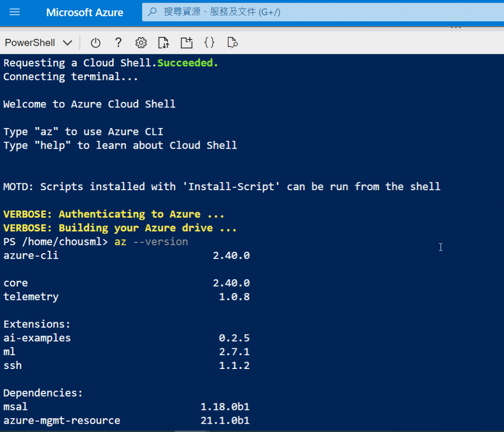Image resolution: width=504 pixels, height=432 pixels.
Task: Click 'Welcome to Azure Cloud Shell' line
Action: pos(90,104)
